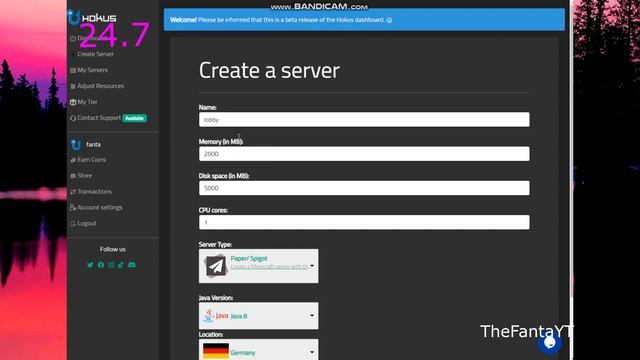
Task: Open the Twitter social link
Action: (x=90, y=265)
